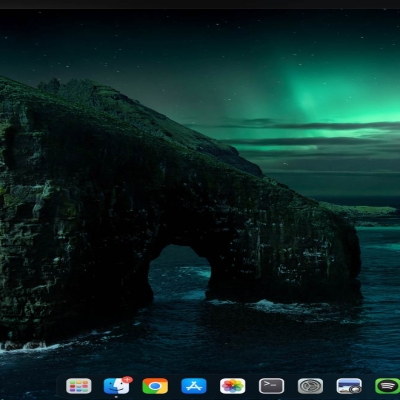Screen dimensions: 400x400
Task: Launch Spotify from the dock
Action: point(387,386)
